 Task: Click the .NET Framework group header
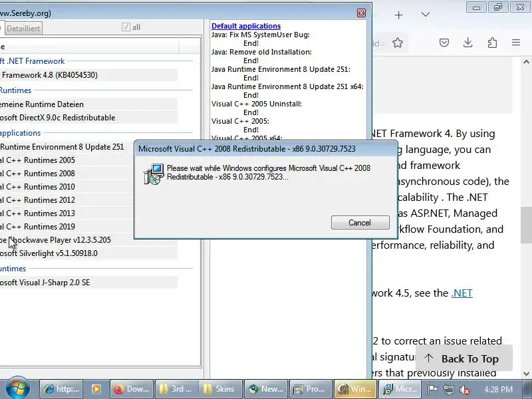(32, 61)
